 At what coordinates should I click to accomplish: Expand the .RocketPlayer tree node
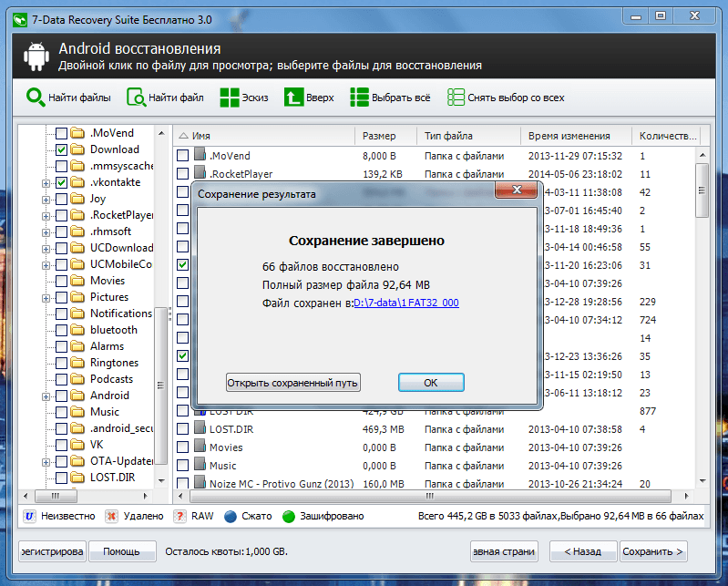click(46, 216)
